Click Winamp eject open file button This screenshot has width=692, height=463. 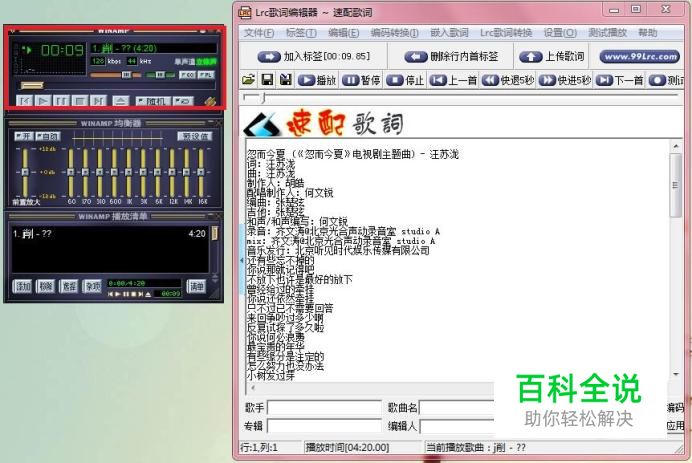pos(120,101)
